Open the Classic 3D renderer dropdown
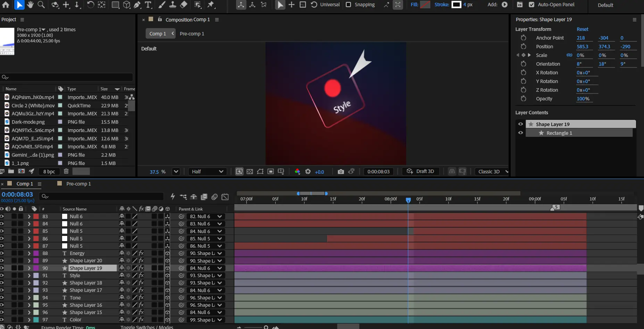The height and width of the screenshot is (329, 644). [x=492, y=172]
